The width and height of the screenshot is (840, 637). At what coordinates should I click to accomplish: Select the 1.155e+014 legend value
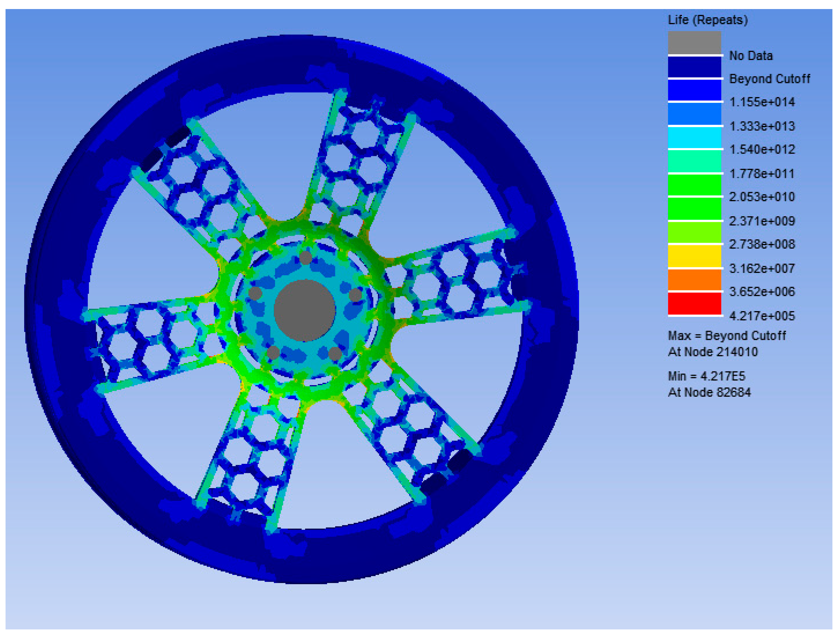(x=762, y=102)
